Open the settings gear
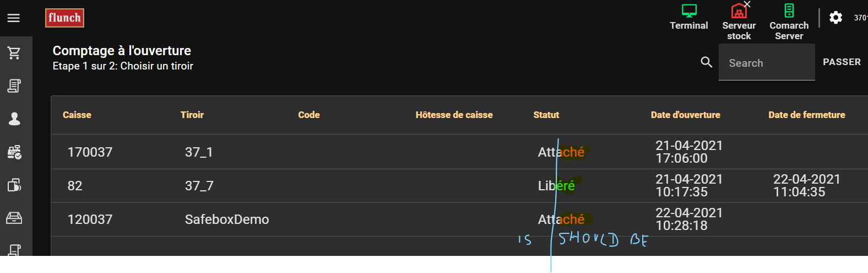Viewport: 868px width, 273px height. (x=836, y=18)
